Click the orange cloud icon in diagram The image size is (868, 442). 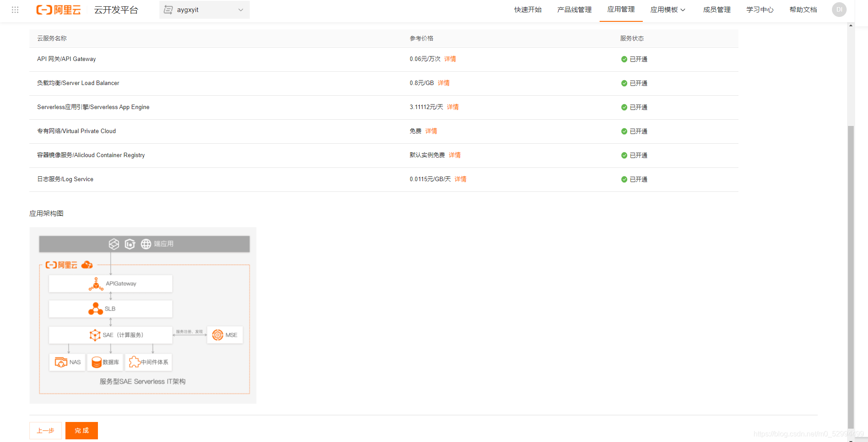click(x=87, y=265)
